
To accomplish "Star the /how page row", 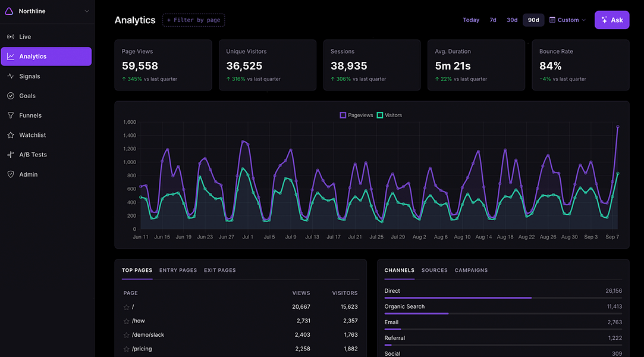I will (127, 321).
